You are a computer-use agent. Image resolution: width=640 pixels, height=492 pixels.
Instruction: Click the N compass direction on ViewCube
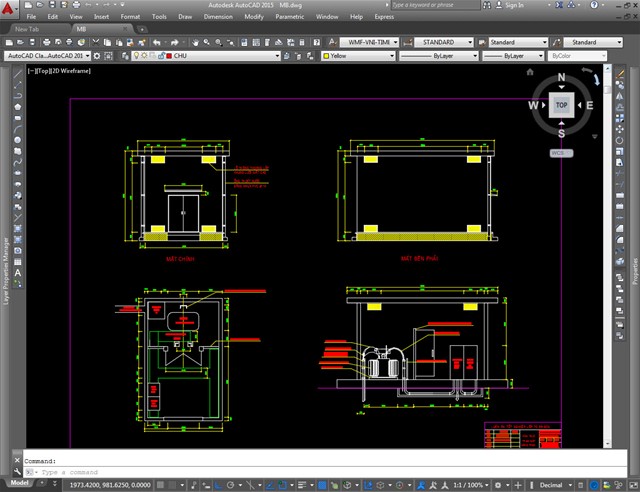[x=561, y=77]
